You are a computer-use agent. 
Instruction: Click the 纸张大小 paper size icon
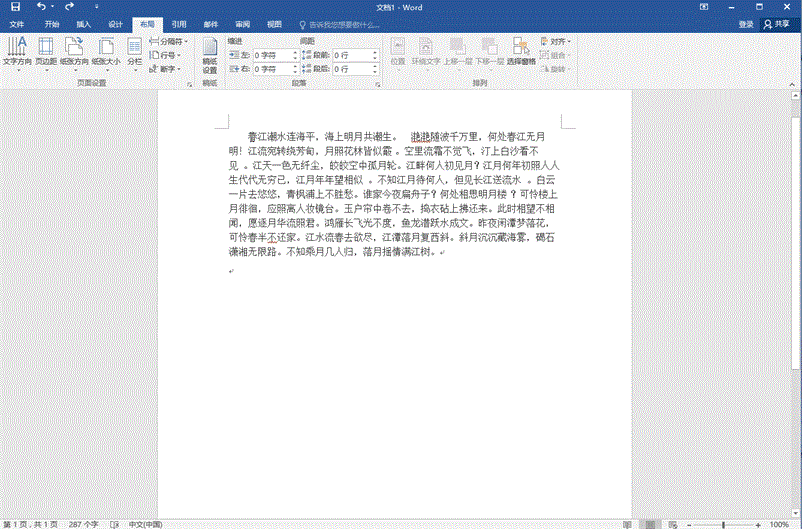tap(105, 51)
